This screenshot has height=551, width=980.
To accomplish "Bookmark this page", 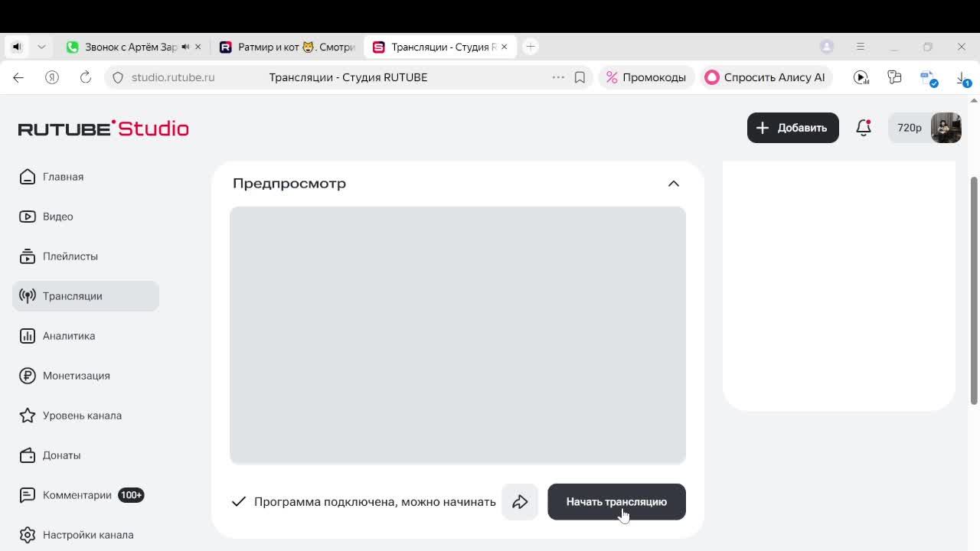I will pyautogui.click(x=580, y=77).
